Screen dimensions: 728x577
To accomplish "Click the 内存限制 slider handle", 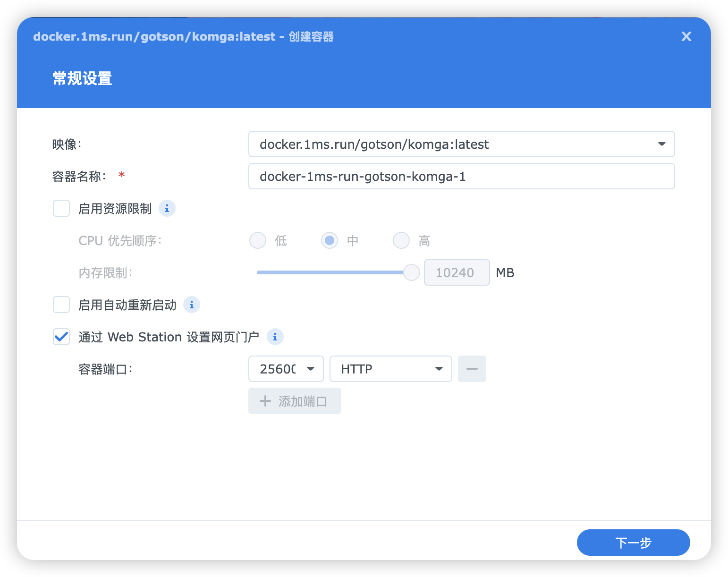I will (412, 272).
